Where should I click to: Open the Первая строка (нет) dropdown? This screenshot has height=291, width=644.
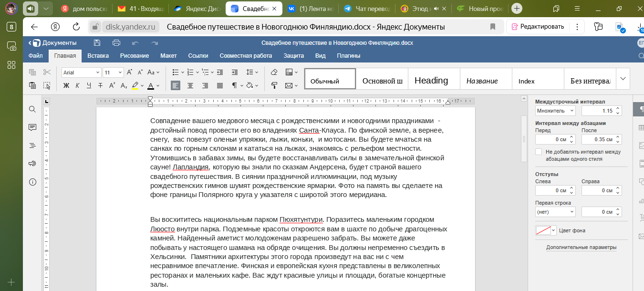555,212
